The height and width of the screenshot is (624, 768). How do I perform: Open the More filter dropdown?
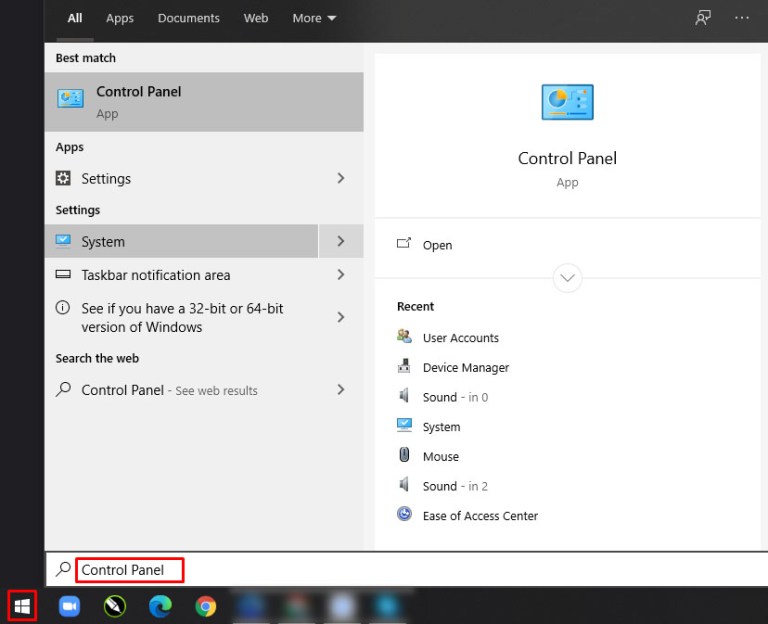314,18
